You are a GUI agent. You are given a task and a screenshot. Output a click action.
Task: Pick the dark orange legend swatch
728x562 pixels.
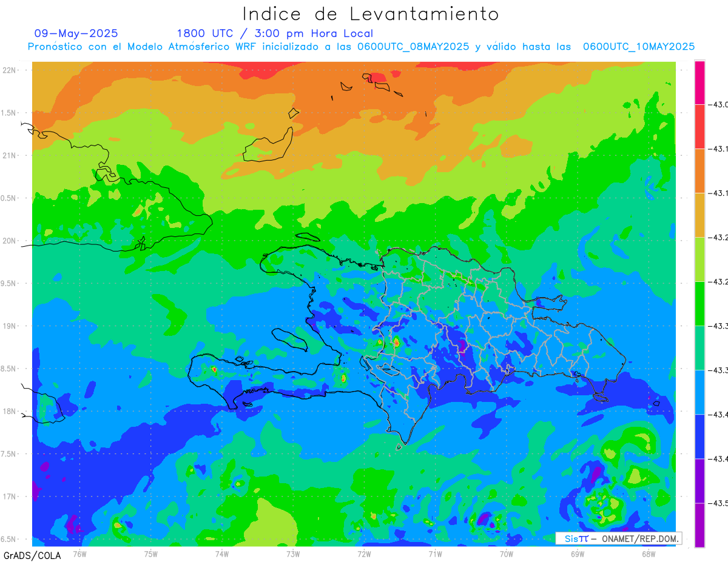click(699, 170)
